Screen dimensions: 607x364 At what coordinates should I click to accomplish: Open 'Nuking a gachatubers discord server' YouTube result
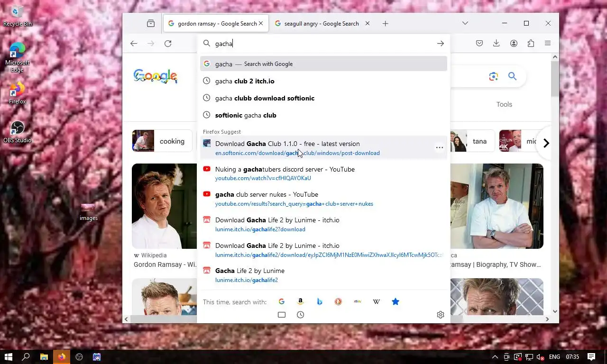(323, 173)
